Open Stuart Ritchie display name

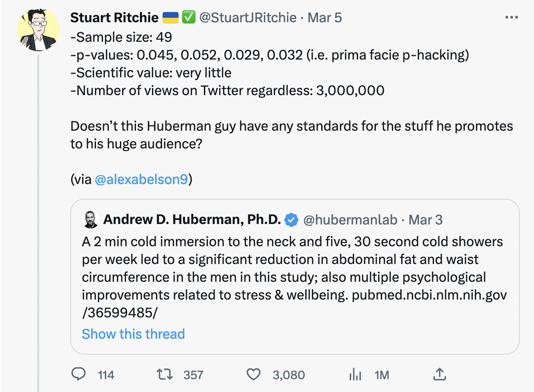[x=114, y=17]
